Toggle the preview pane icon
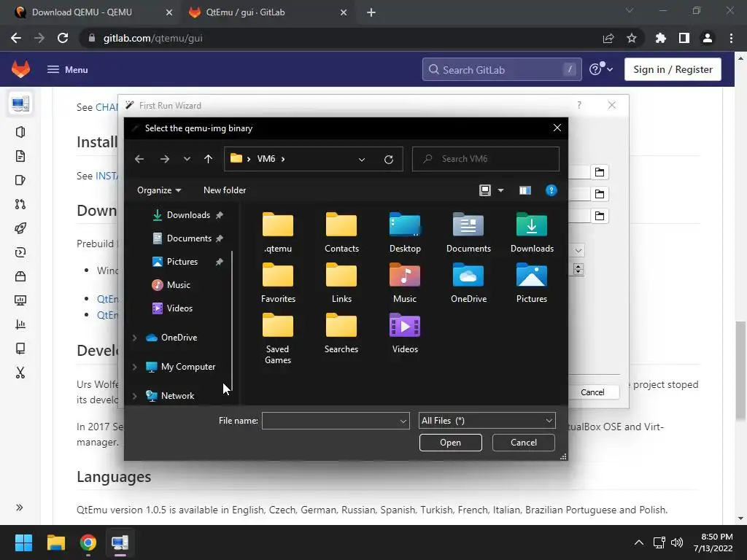Viewport: 747px width, 560px height. coord(525,190)
